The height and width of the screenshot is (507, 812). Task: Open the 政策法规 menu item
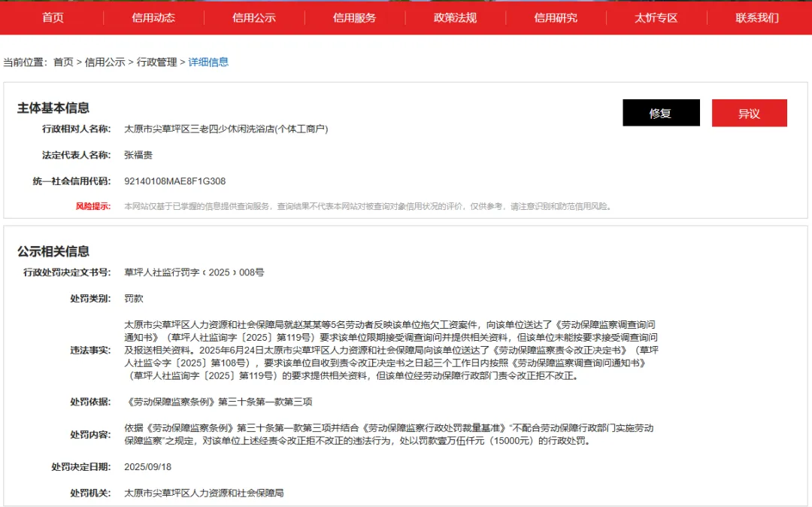pos(455,17)
